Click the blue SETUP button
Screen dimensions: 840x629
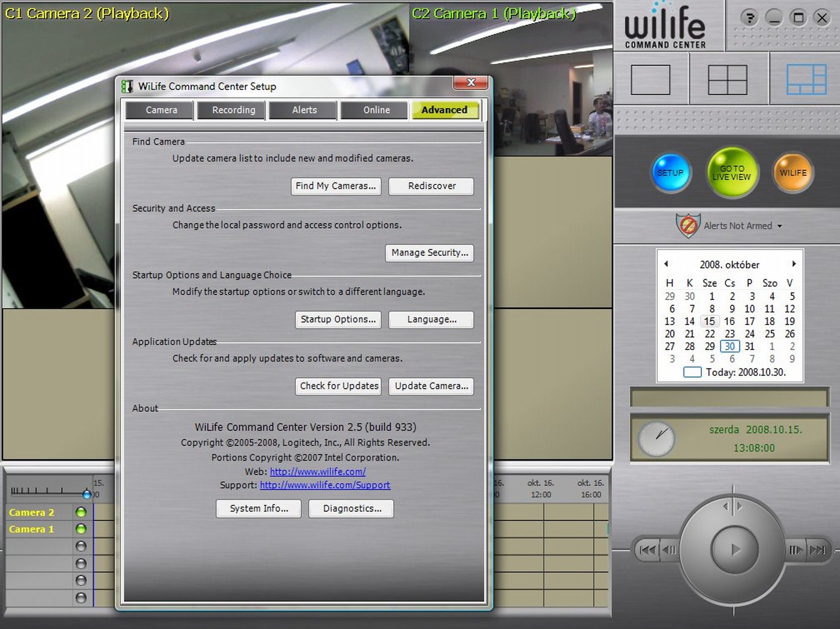670,172
